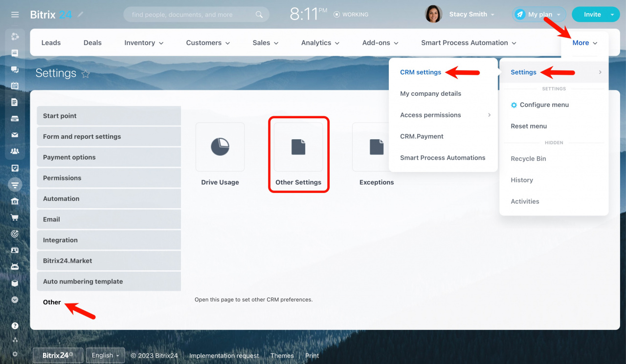Image resolution: width=626 pixels, height=364 pixels.
Task: Select Form and report settings section
Action: [109, 137]
